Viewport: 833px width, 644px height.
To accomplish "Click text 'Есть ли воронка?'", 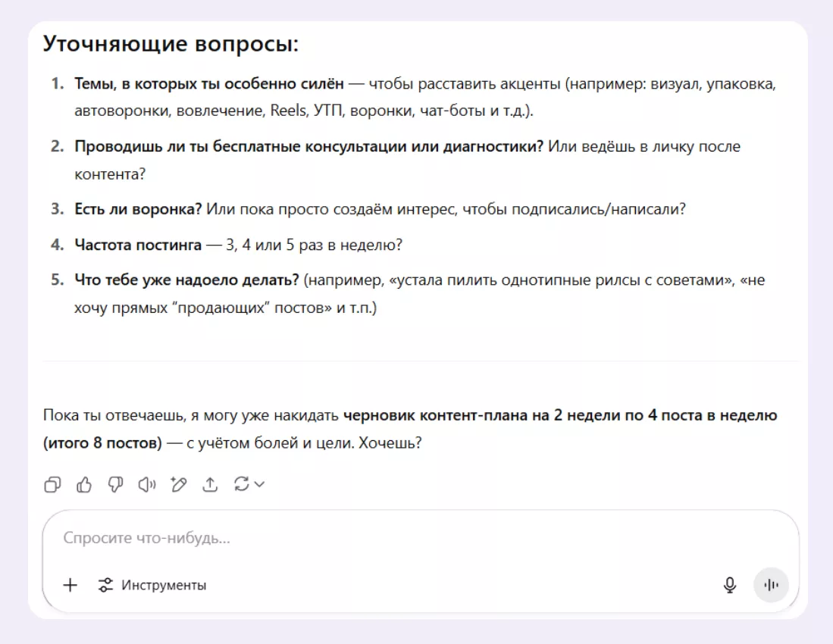I will coord(138,209).
